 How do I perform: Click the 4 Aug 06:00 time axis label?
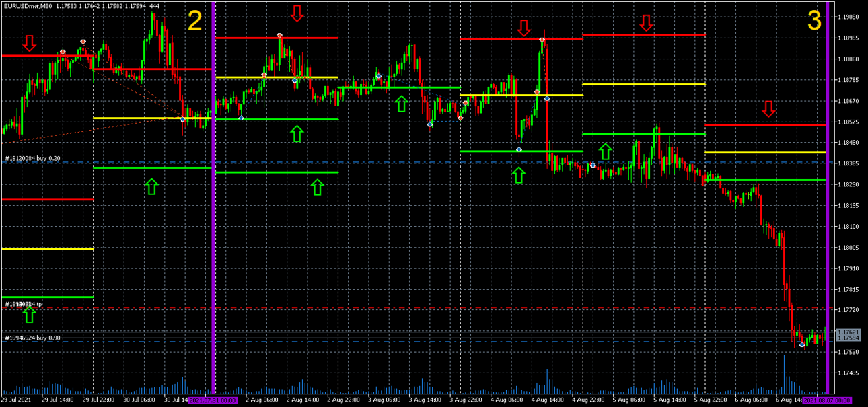(x=508, y=400)
